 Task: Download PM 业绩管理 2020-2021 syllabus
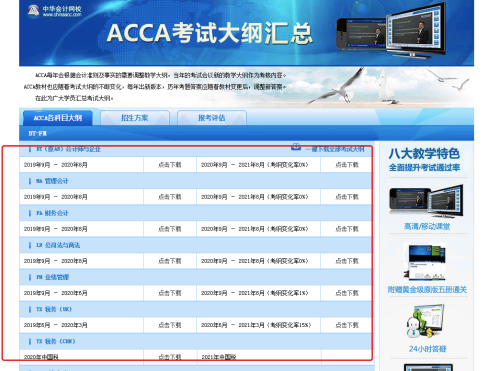(x=347, y=293)
